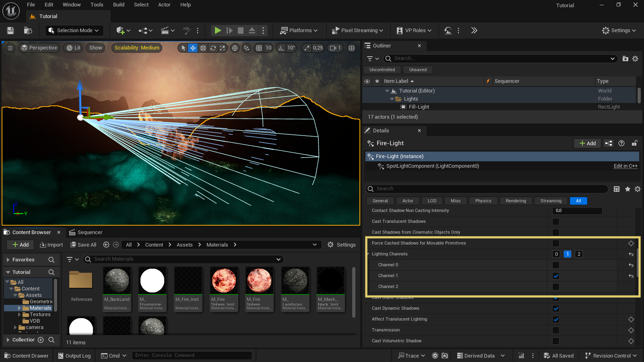Toggle lighting channel 2 button
Screen dimensions: 644x362
click(579, 254)
